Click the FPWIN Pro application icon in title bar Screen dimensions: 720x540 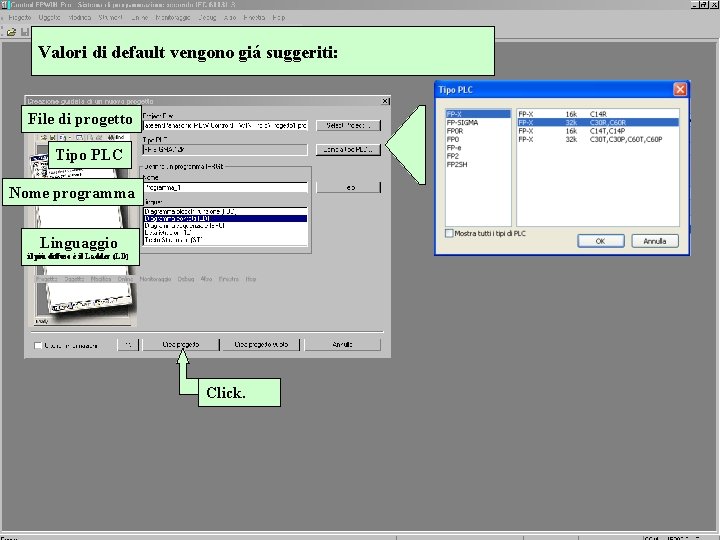[5, 5]
